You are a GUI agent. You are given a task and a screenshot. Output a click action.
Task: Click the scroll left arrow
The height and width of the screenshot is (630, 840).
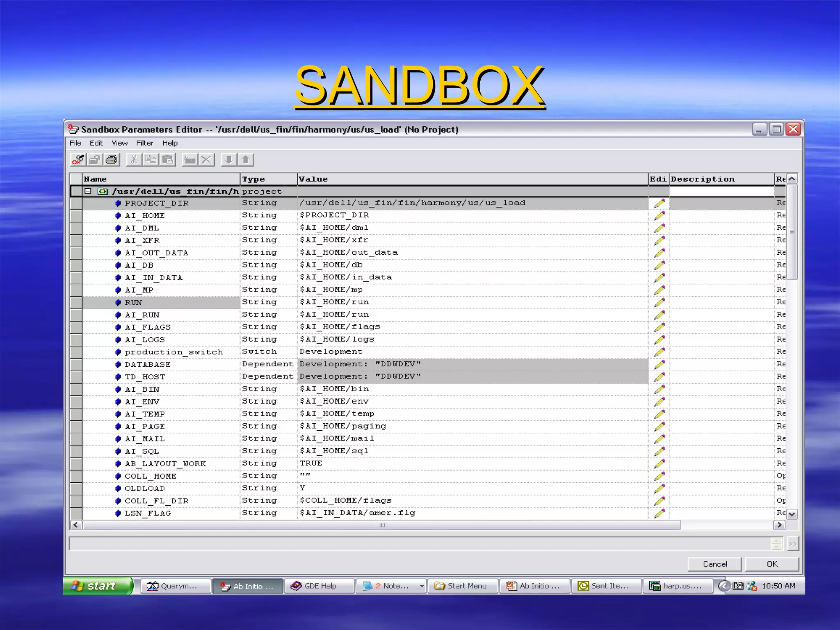[75, 525]
